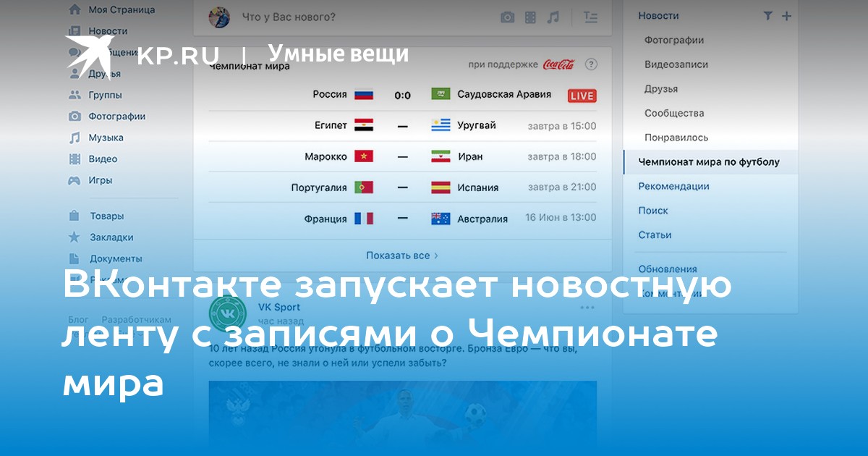Expand the list with Показать все
Image resolution: width=868 pixels, height=456 pixels.
pyautogui.click(x=402, y=256)
